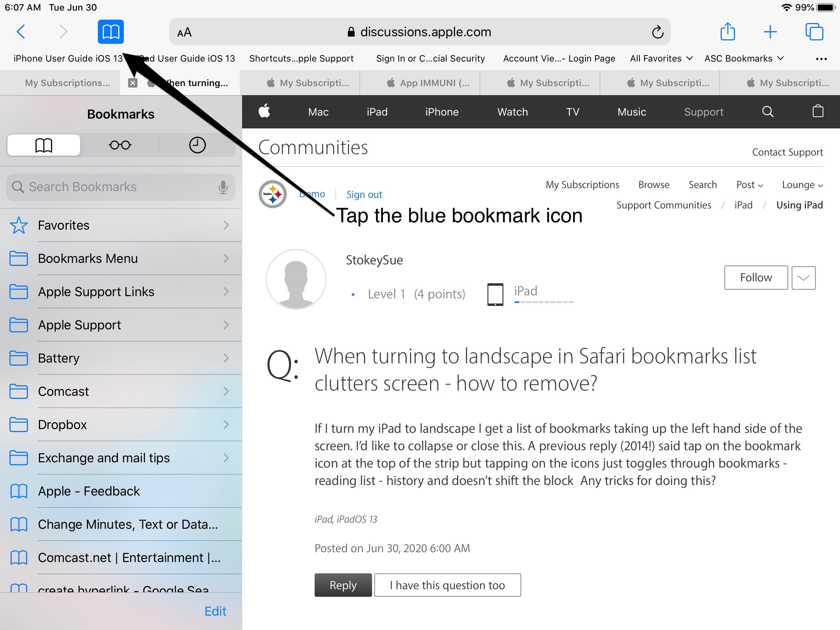840x630 pixels.
Task: Tap the blue bookmarks sidebar icon
Action: [x=111, y=31]
